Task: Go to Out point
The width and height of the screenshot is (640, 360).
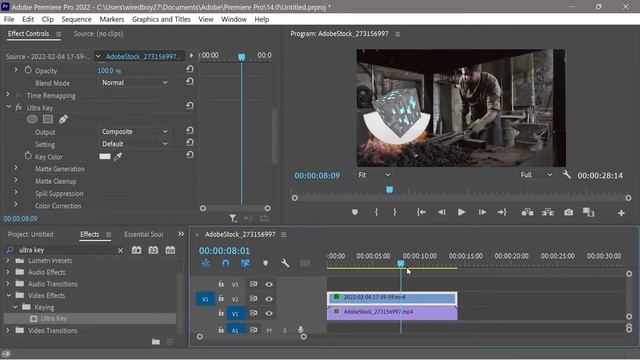Action: pos(502,212)
